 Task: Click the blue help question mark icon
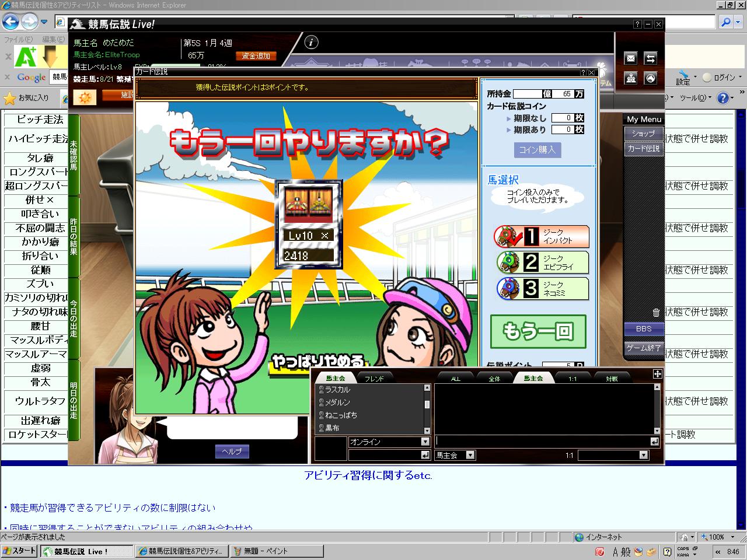722,98
